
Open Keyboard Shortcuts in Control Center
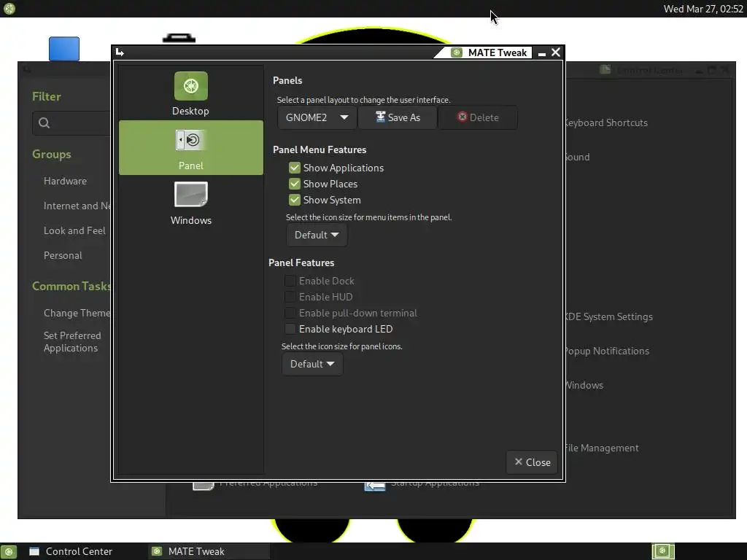pyautogui.click(x=606, y=122)
